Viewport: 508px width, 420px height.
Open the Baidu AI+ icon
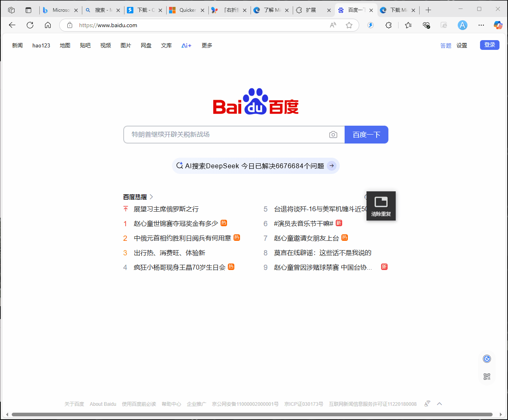(x=186, y=45)
